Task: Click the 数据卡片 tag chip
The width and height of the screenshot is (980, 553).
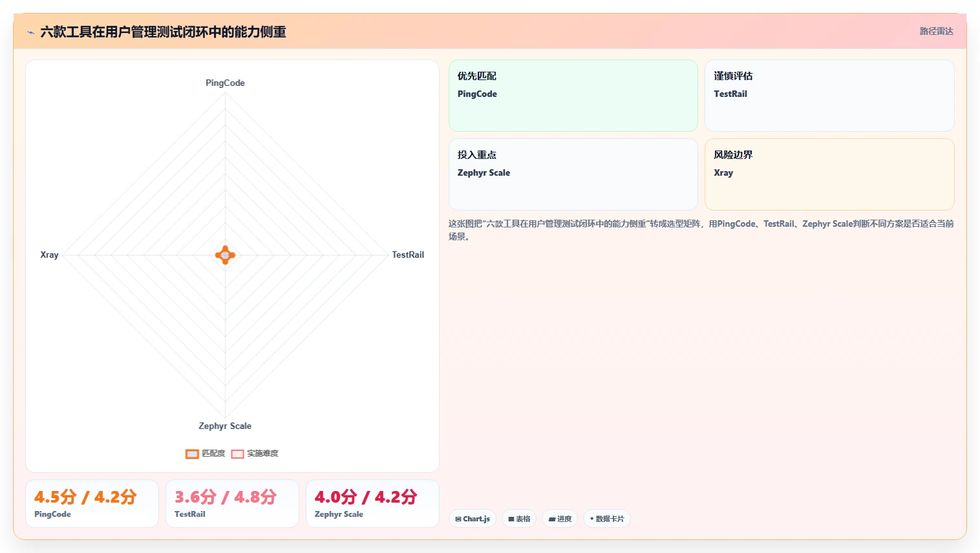Action: click(x=607, y=519)
